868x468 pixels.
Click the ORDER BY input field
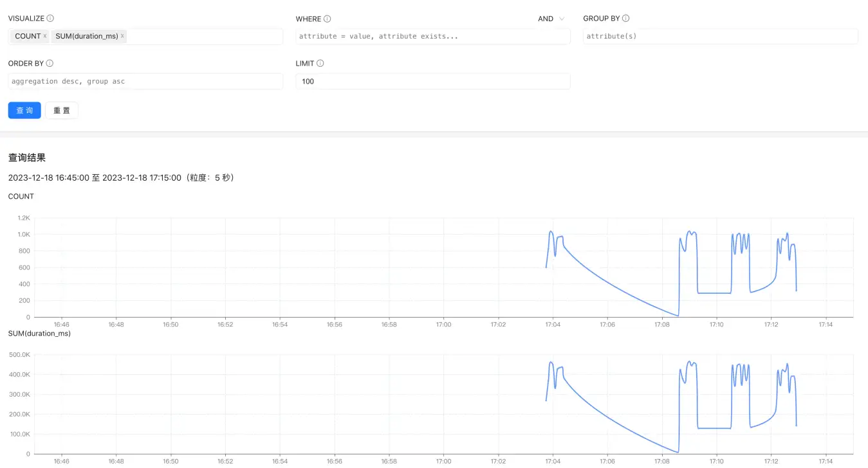(x=145, y=82)
